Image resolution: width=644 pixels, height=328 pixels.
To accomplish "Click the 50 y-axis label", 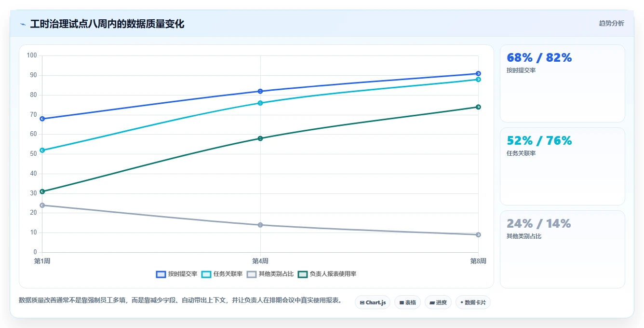I will point(33,154).
